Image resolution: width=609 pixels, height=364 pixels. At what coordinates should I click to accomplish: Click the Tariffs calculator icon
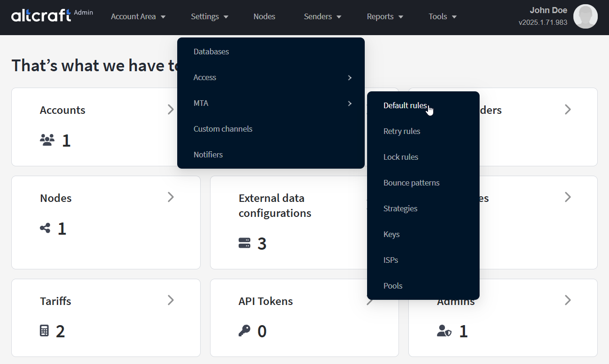tap(45, 331)
